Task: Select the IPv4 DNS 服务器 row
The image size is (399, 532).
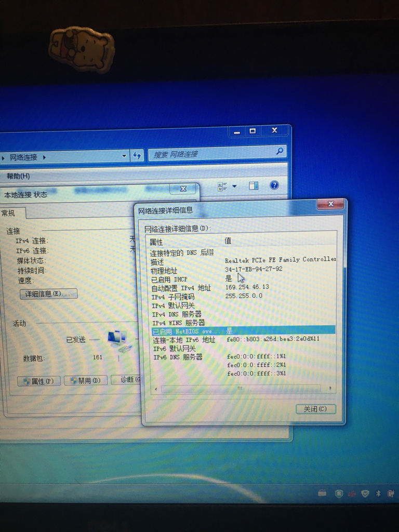Action: (243, 314)
